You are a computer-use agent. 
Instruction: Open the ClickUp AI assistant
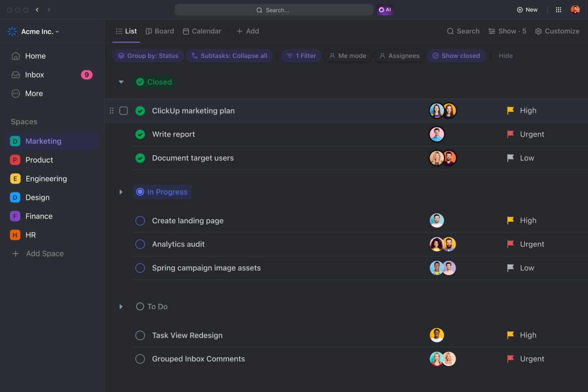(x=385, y=10)
